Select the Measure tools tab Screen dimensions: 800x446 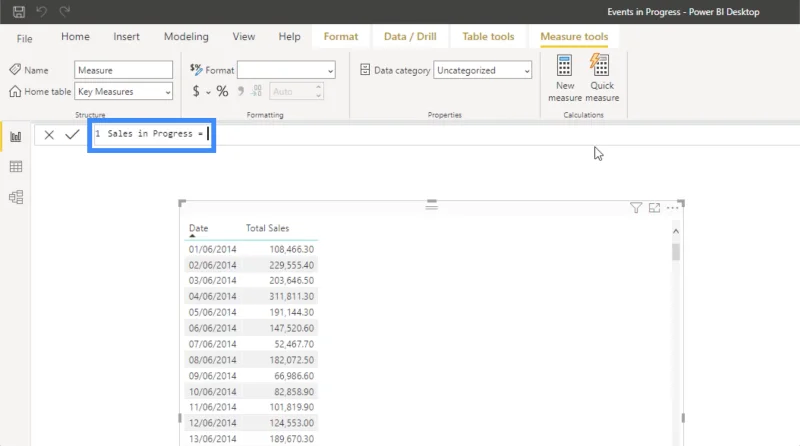[x=574, y=37]
